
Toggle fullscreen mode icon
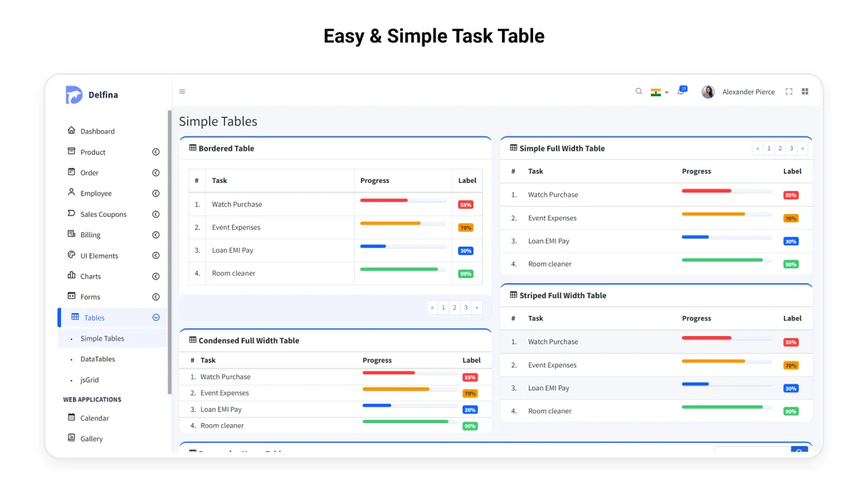tap(789, 91)
